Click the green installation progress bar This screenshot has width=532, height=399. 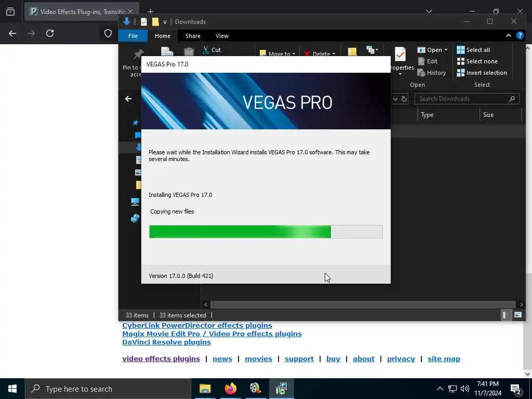pyautogui.click(x=266, y=232)
